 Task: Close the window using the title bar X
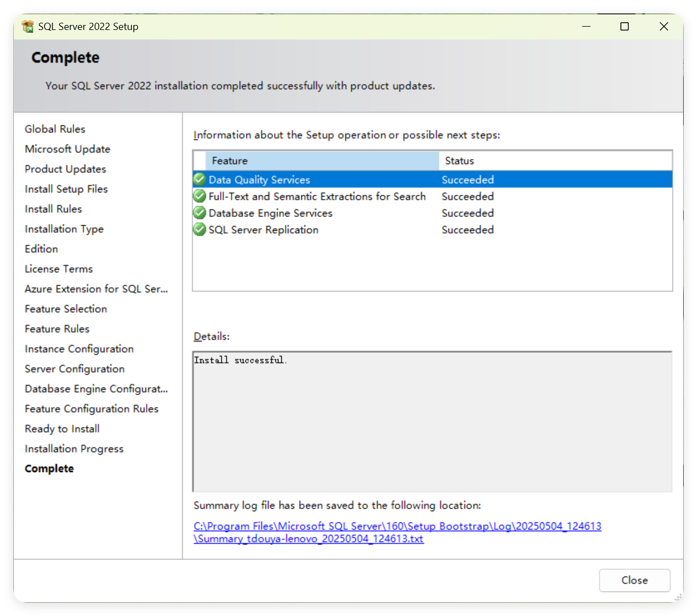(664, 27)
